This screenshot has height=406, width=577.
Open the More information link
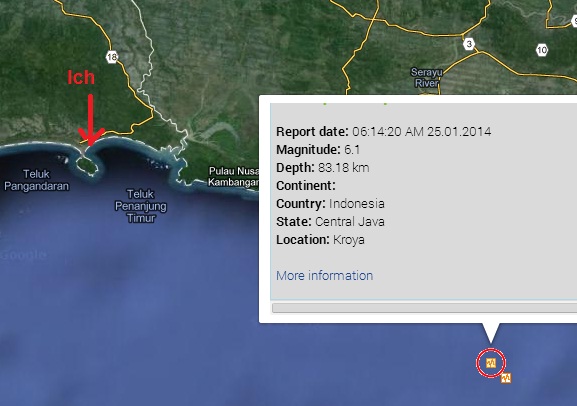325,275
